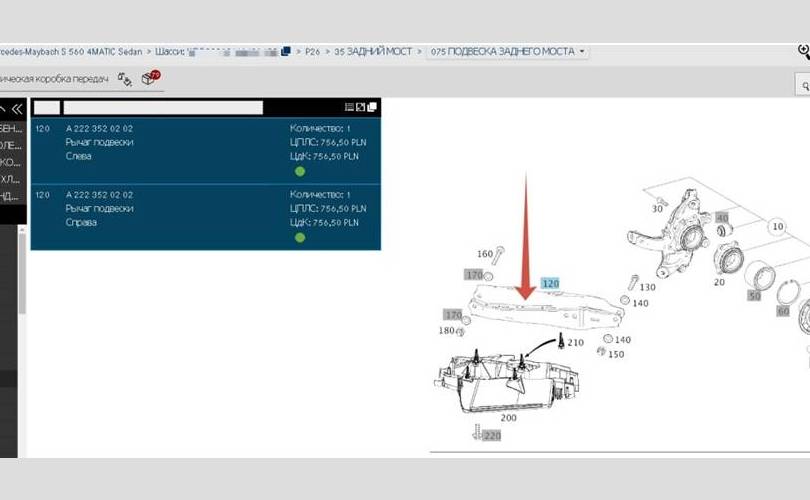810x500 pixels.
Task: Click the search button at right edge
Action: click(x=803, y=87)
